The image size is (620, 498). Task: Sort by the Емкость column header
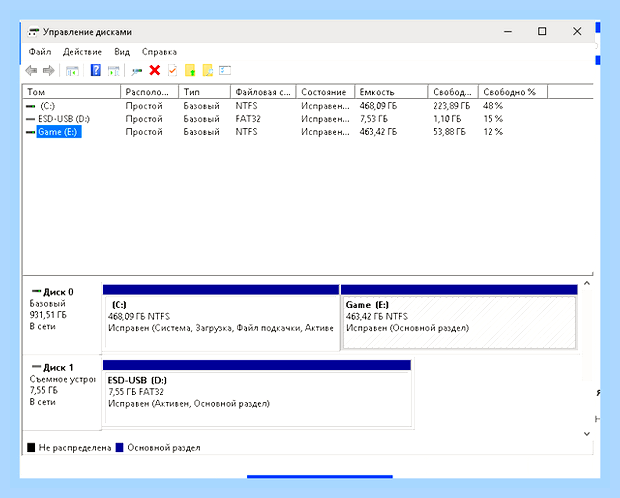(x=391, y=92)
